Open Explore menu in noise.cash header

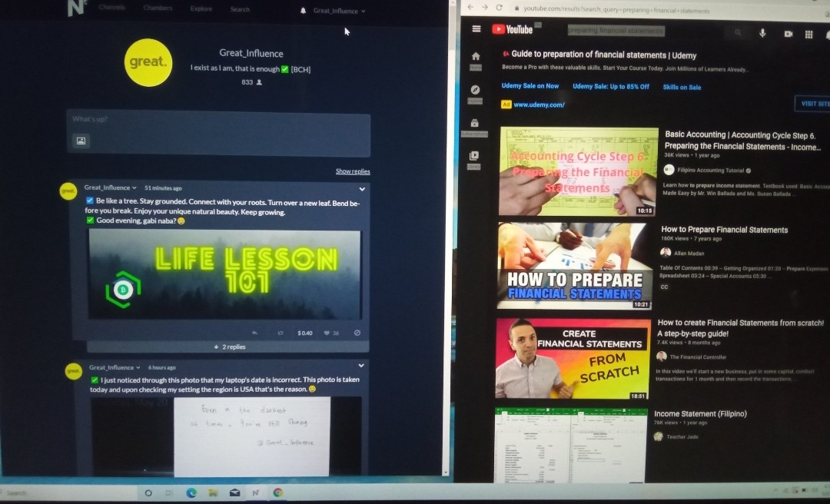click(201, 8)
